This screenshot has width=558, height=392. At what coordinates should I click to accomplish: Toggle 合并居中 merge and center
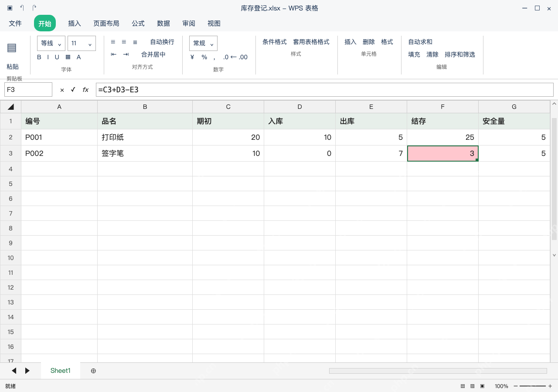(153, 54)
